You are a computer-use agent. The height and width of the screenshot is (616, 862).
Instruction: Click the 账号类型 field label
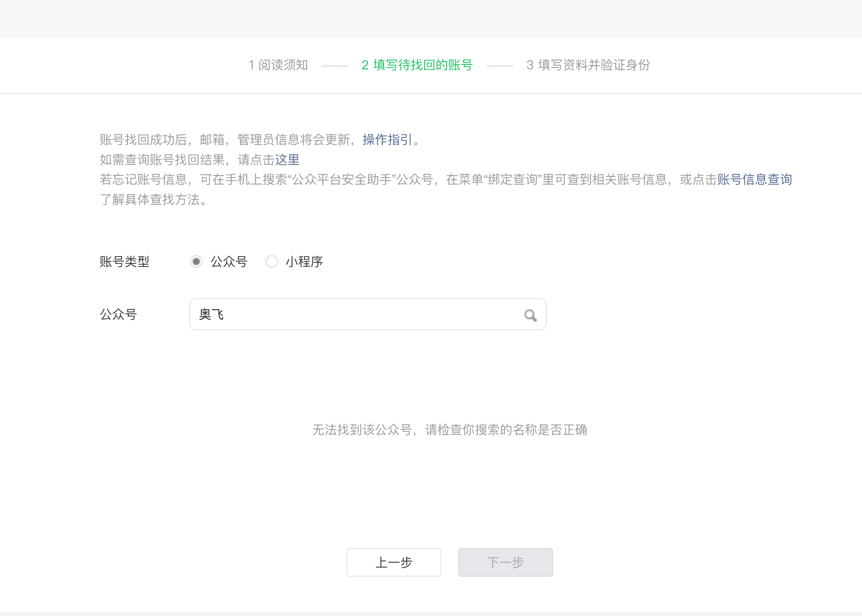[124, 262]
